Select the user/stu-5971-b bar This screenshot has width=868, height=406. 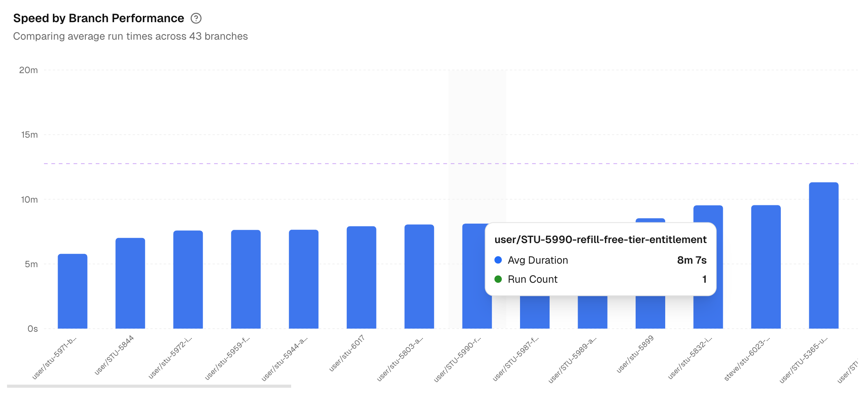(x=72, y=292)
